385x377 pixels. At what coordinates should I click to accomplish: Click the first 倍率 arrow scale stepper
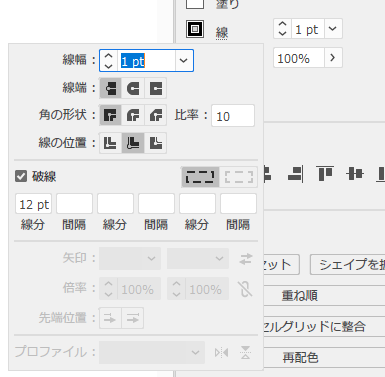point(109,289)
